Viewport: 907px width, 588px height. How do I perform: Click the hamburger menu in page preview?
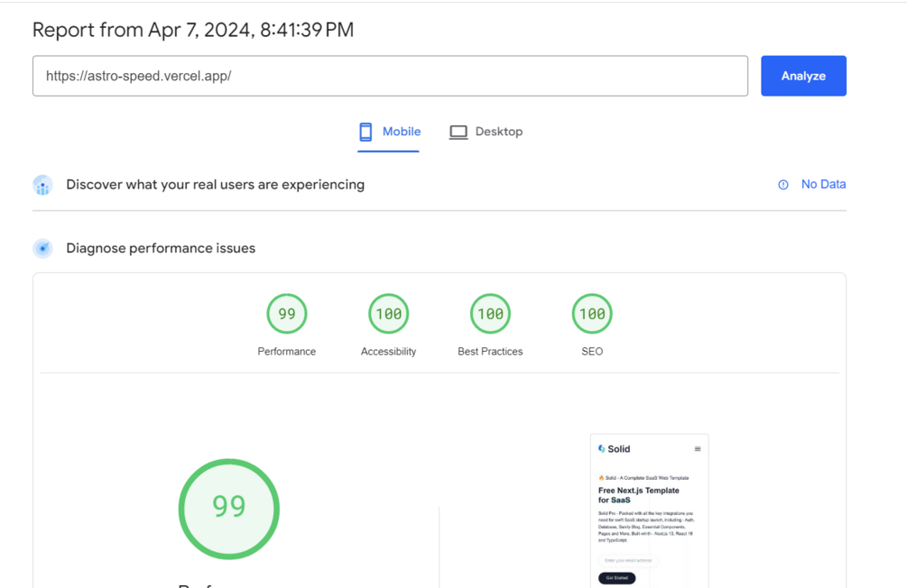(698, 449)
